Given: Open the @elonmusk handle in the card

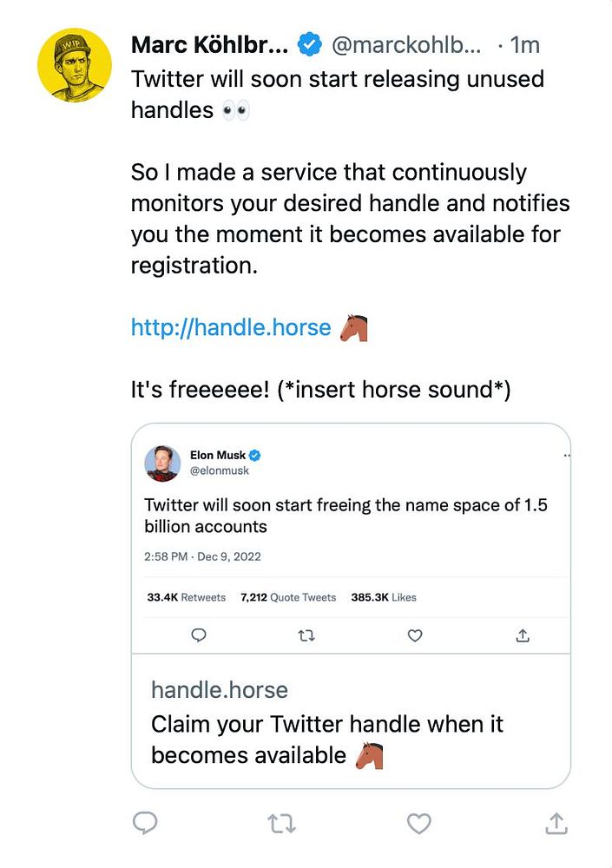Looking at the screenshot, I should point(219,470).
